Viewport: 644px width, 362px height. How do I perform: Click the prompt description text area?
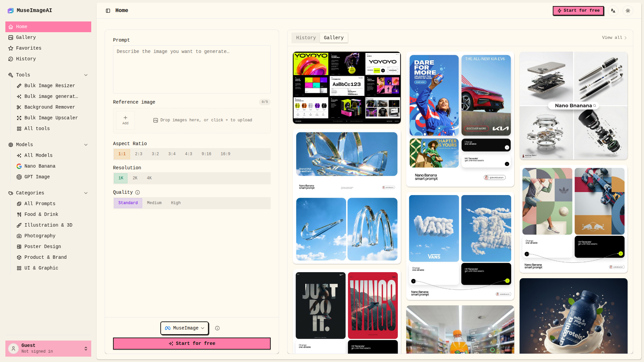(x=192, y=69)
